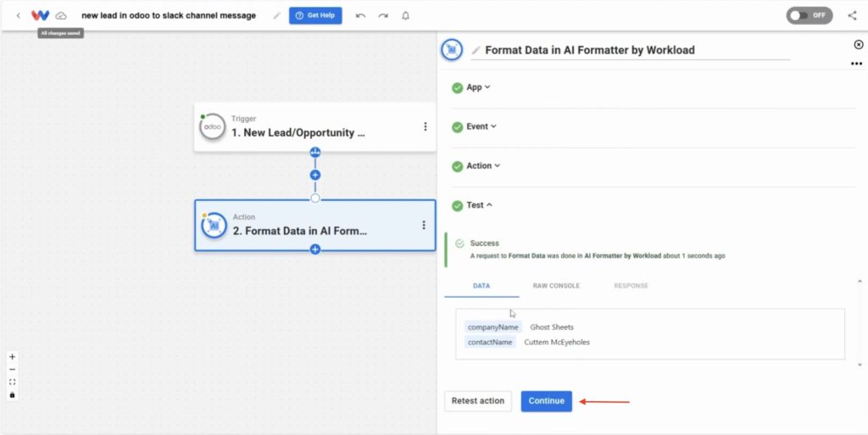The image size is (868, 435).
Task: Zoom in on the canvas
Action: pyautogui.click(x=12, y=357)
